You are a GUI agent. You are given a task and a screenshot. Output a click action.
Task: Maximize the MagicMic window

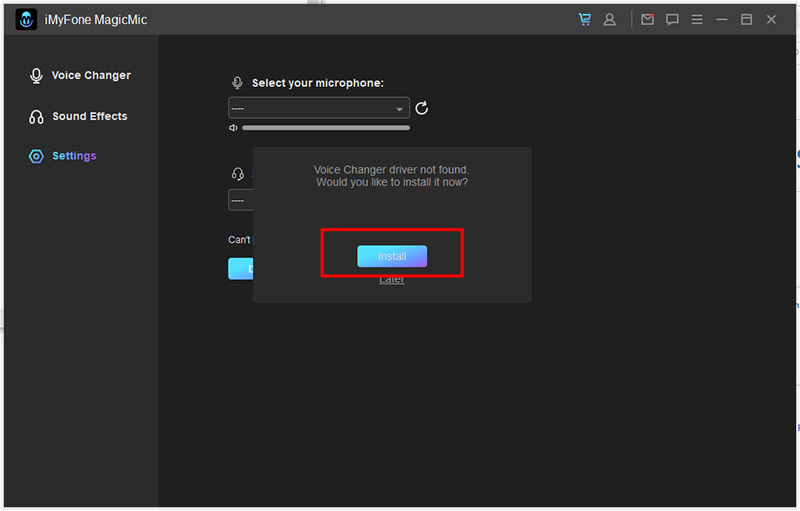[746, 19]
